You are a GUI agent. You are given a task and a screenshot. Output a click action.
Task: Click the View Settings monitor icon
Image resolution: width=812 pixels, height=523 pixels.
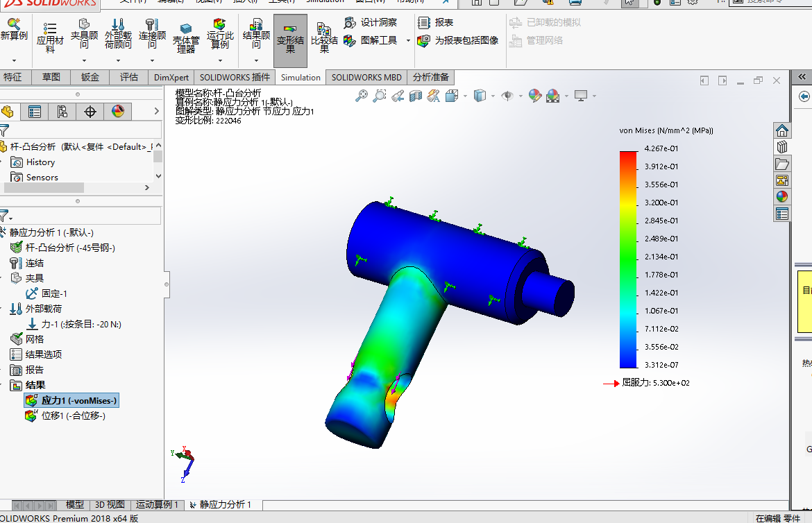click(x=581, y=96)
